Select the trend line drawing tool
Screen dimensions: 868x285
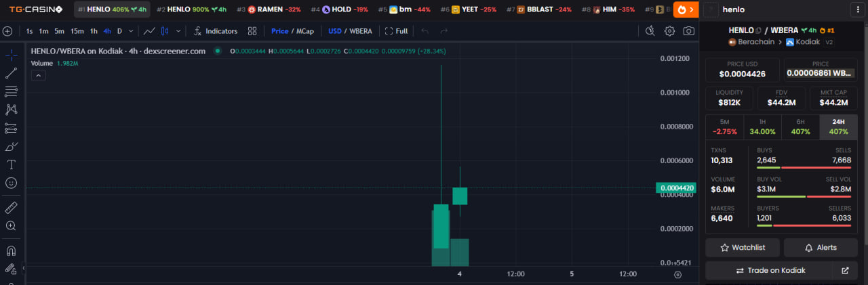11,73
